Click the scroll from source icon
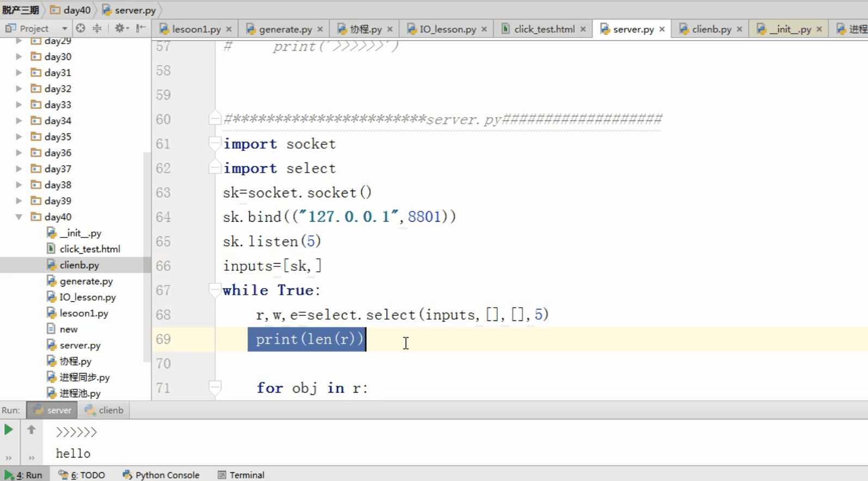 pos(81,28)
